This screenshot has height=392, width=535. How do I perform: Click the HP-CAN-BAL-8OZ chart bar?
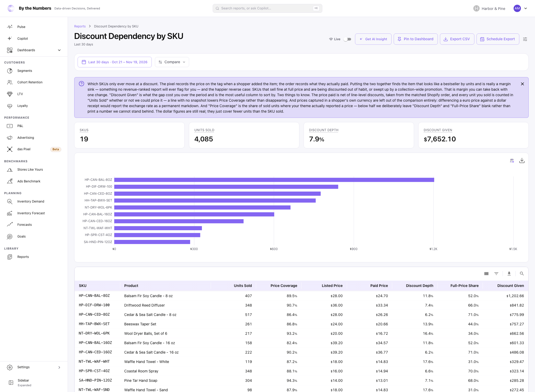[274, 180]
